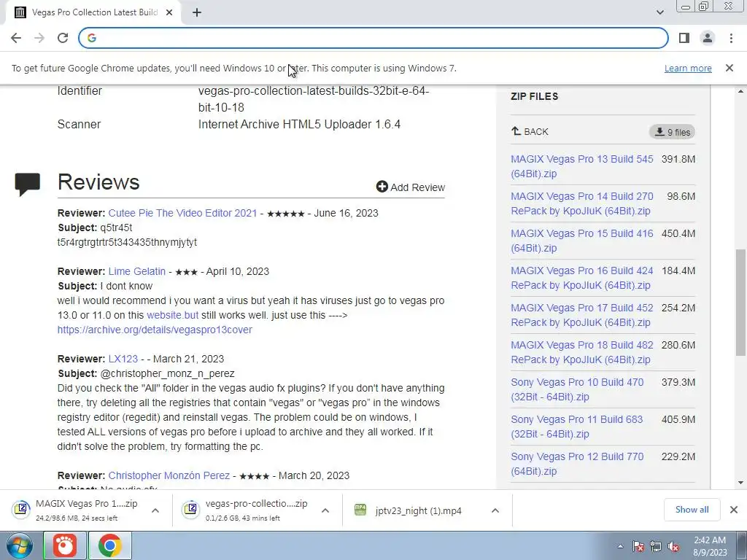The width and height of the screenshot is (747, 560).
Task: Expand options for MAGIX Vegas Pro zip download
Action: 155,510
